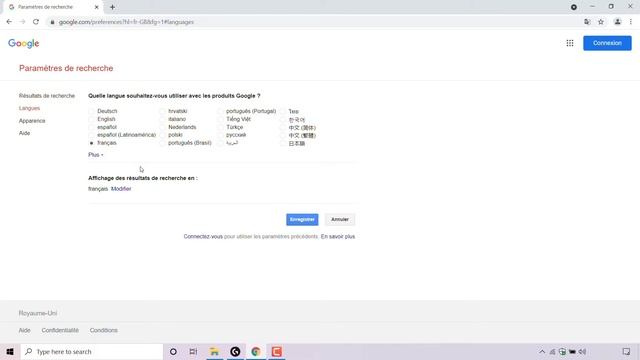Open the En savoir plus link
This screenshot has height=360, width=640.
pyautogui.click(x=338, y=237)
